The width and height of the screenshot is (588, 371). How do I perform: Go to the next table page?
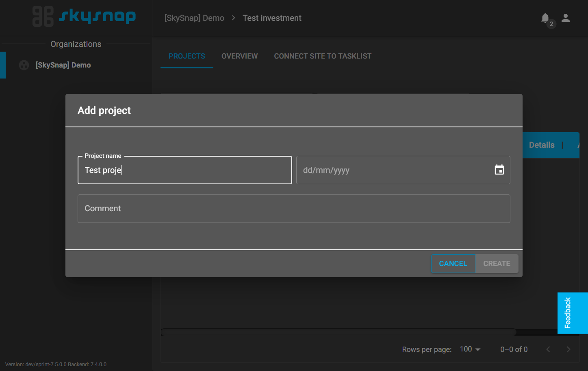(x=568, y=349)
